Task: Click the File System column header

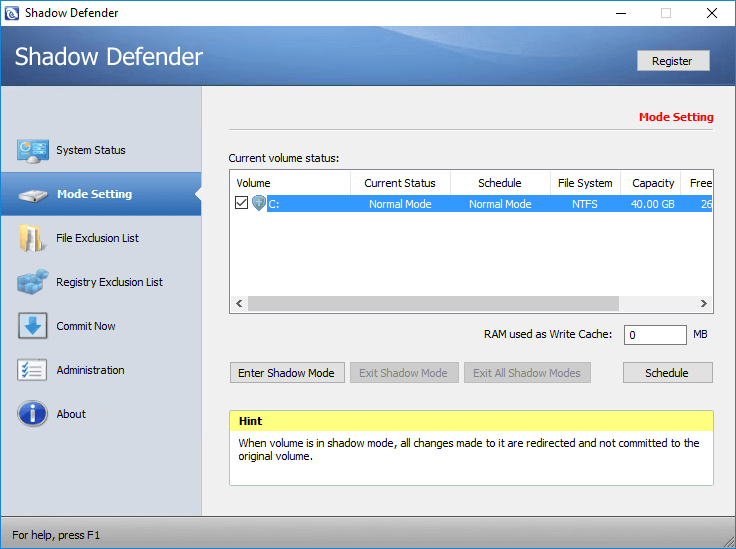Action: (585, 183)
